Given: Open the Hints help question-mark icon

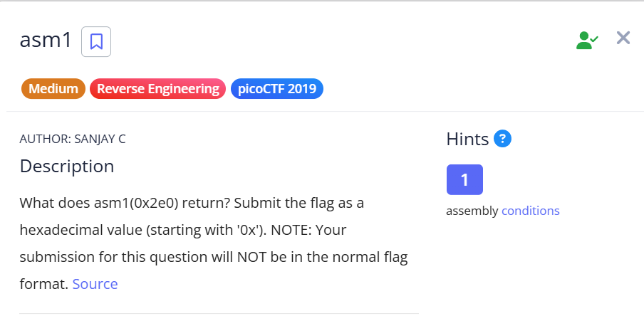Looking at the screenshot, I should pos(502,138).
